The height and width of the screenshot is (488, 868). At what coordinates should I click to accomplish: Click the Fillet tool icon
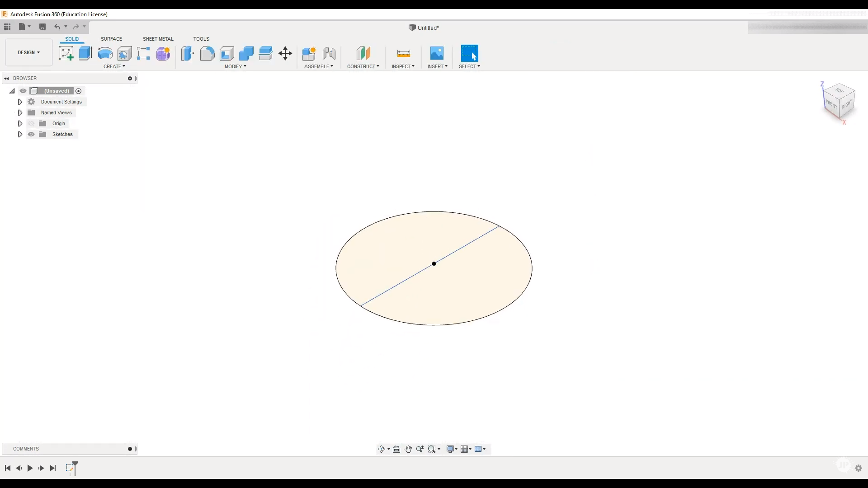pos(207,53)
